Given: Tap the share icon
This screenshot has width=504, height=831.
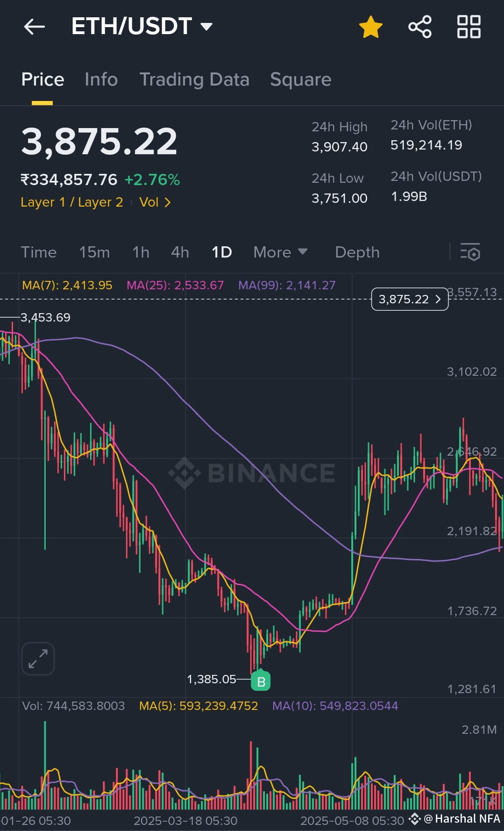Looking at the screenshot, I should (420, 27).
